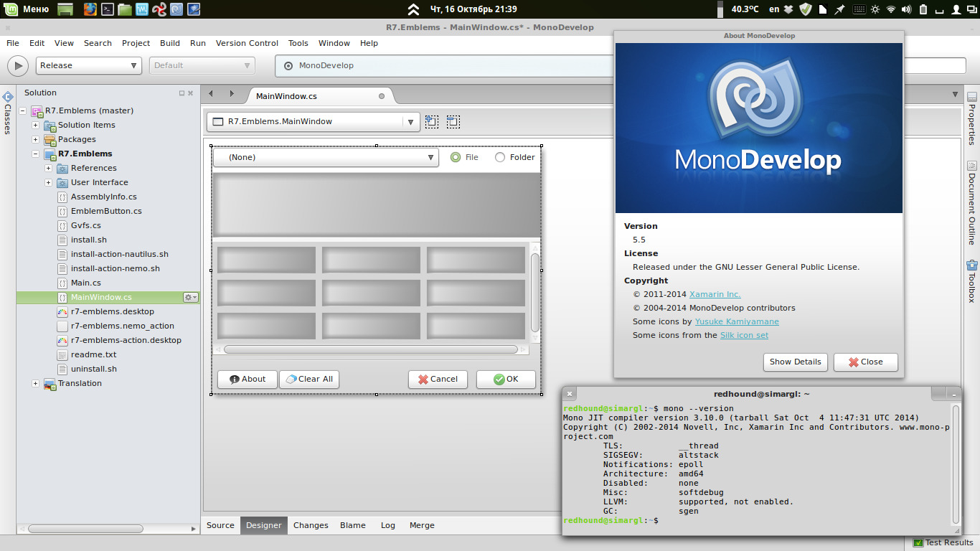Open the Wi-Fi network tray icon

[x=892, y=9]
